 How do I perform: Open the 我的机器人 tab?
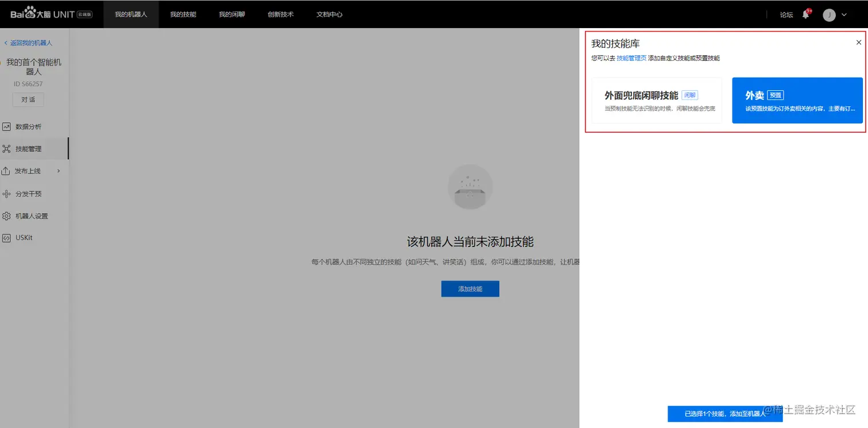point(131,14)
